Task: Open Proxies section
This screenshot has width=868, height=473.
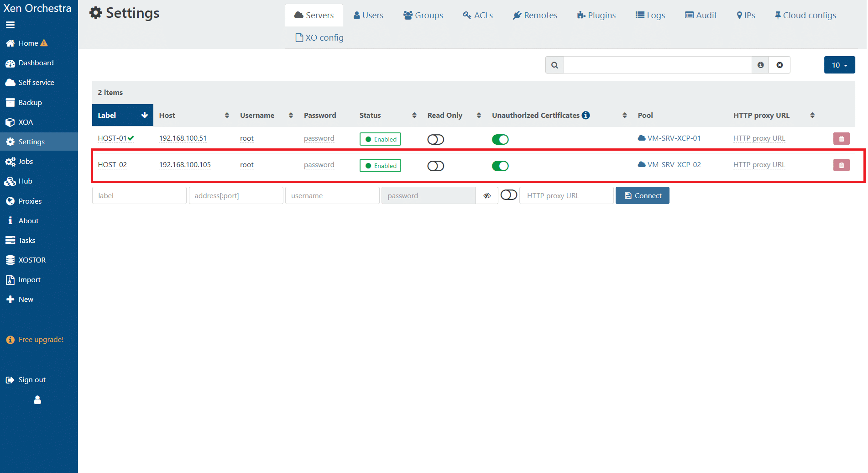Action: click(x=24, y=201)
